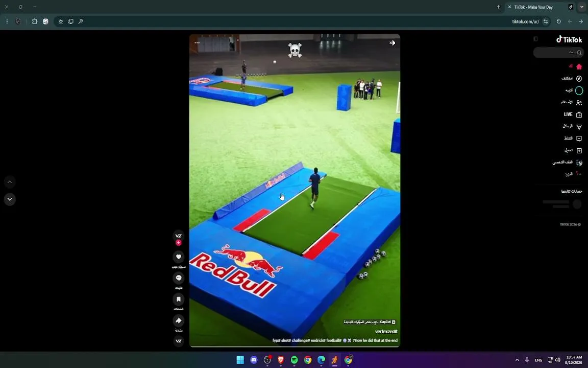Open site settings icon beside URL
Screen dimensions: 588x368
(x=546, y=21)
